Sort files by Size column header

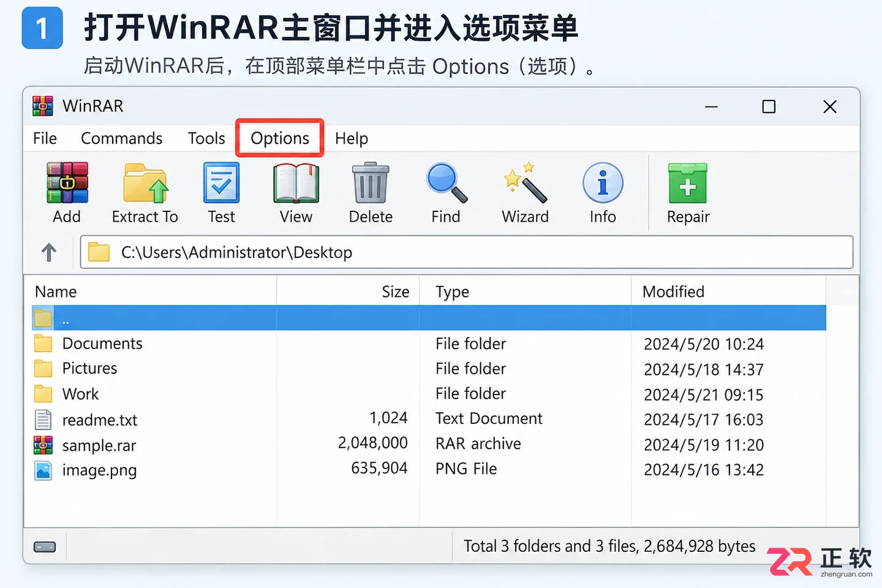[x=396, y=292]
